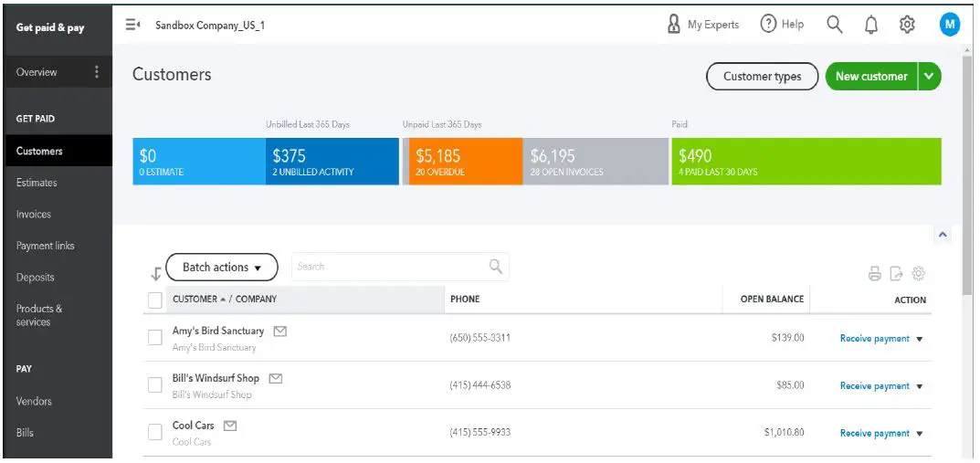Check Cool Cars row checkbox
Viewport: 980px width, 463px height.
point(155,432)
